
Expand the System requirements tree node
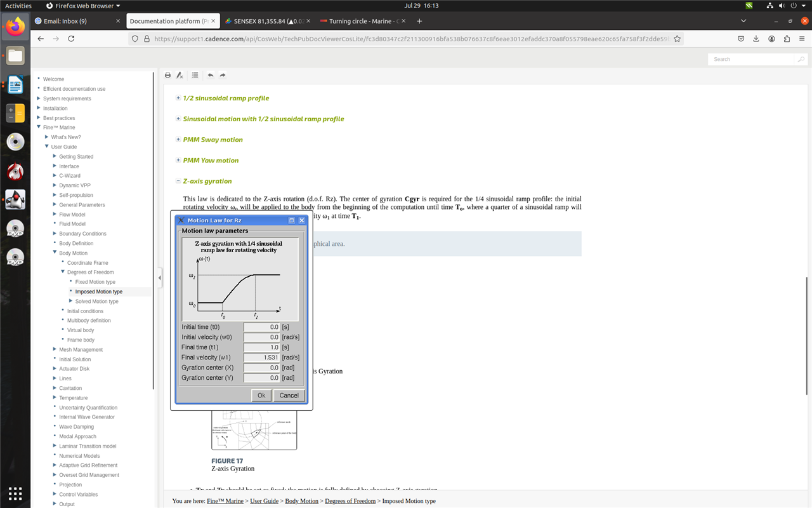point(39,98)
